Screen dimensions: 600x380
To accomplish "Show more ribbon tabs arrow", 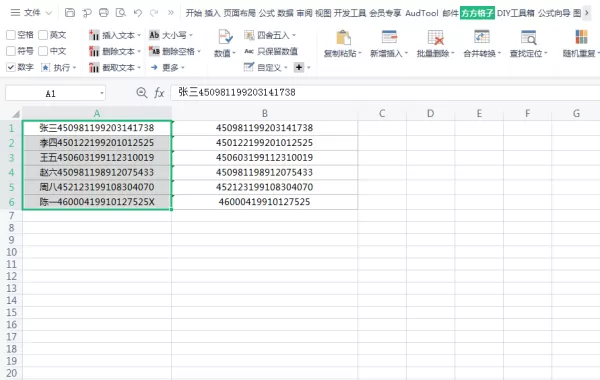I will (587, 13).
